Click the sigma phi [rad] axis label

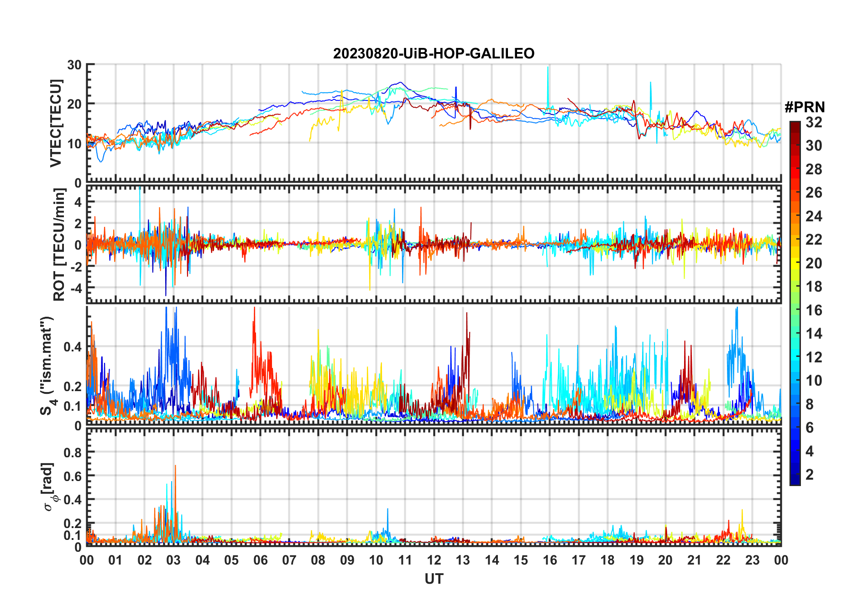(x=50, y=487)
